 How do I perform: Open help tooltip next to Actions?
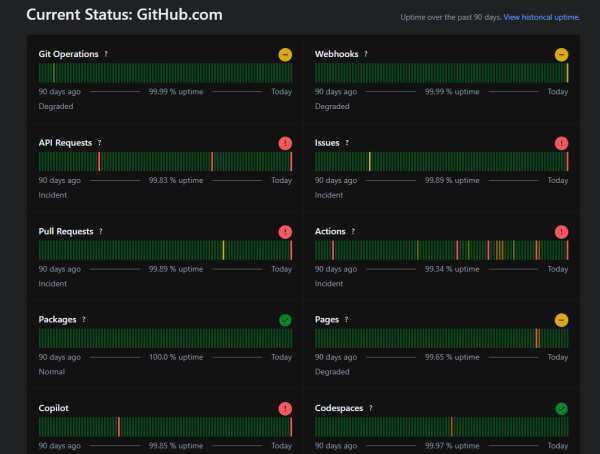coord(353,231)
